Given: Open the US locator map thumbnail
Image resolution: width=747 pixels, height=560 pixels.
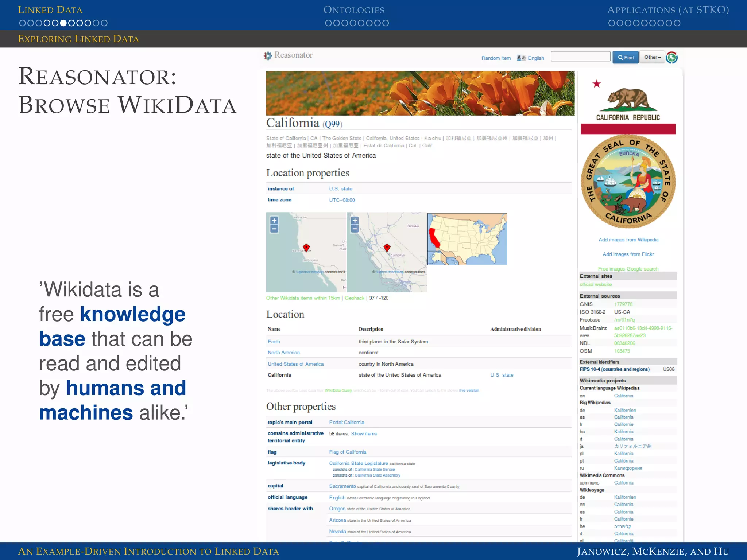Looking at the screenshot, I should 467,239.
